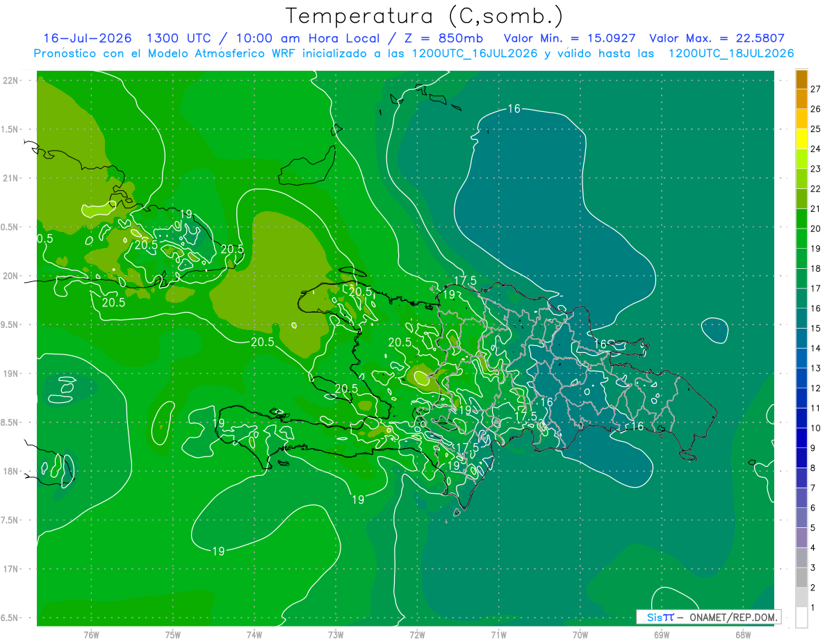Select the legend swatch between 20 and 21
The image size is (834, 644).
tap(801, 219)
